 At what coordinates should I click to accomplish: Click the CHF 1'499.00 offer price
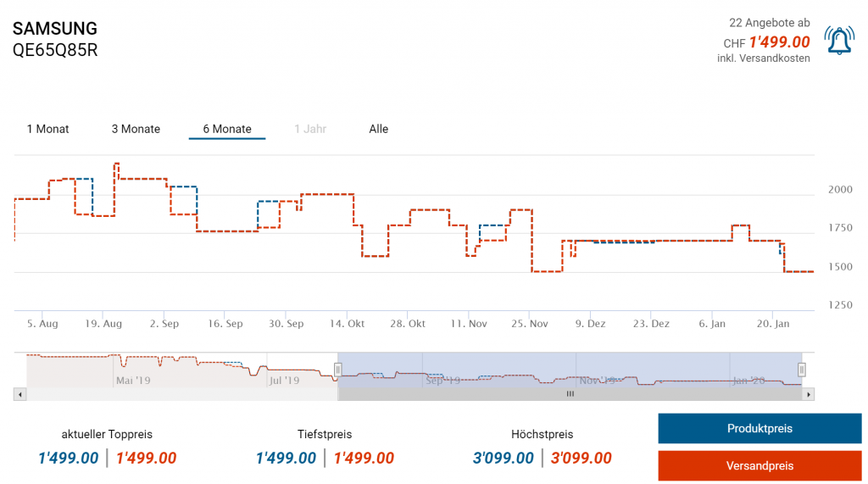[779, 42]
